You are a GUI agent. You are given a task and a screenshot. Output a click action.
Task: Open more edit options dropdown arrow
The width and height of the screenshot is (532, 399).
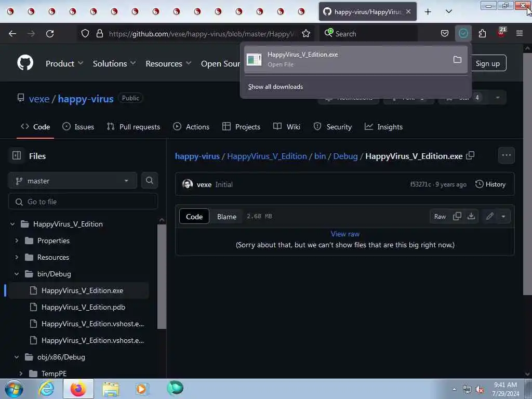coord(503,217)
